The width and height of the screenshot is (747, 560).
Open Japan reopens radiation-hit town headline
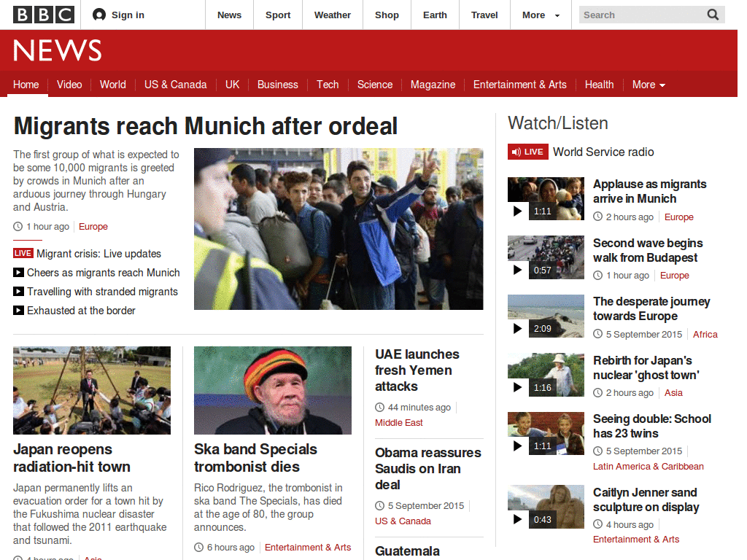pos(71,458)
